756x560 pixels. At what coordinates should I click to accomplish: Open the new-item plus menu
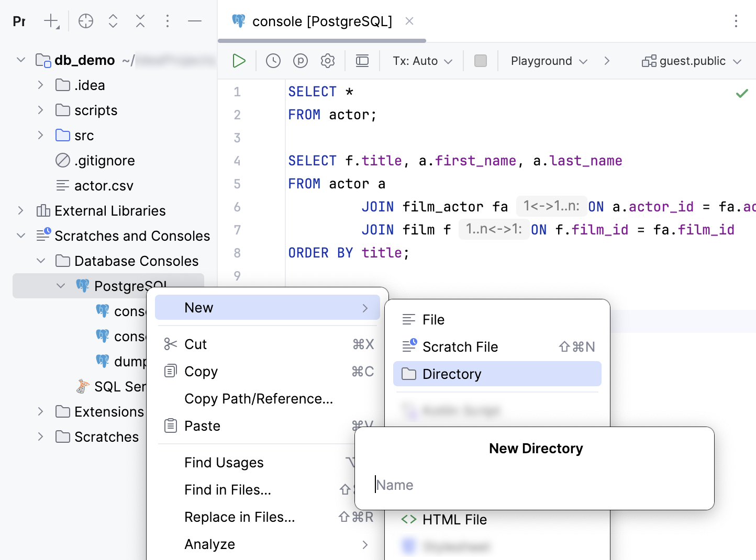(x=51, y=21)
